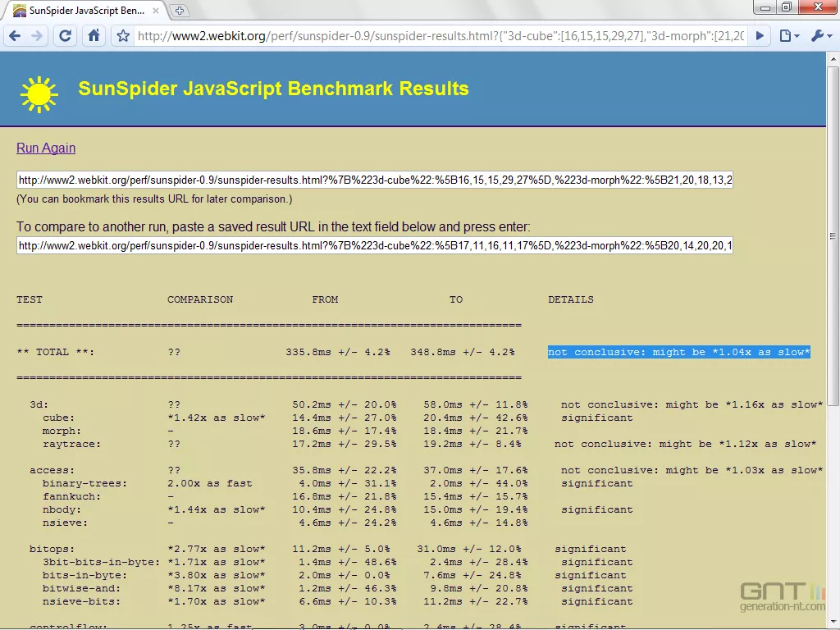Close the SunSpider JavaScript Benchmark tab
Image resolution: width=840 pixels, height=630 pixels.
(x=155, y=10)
